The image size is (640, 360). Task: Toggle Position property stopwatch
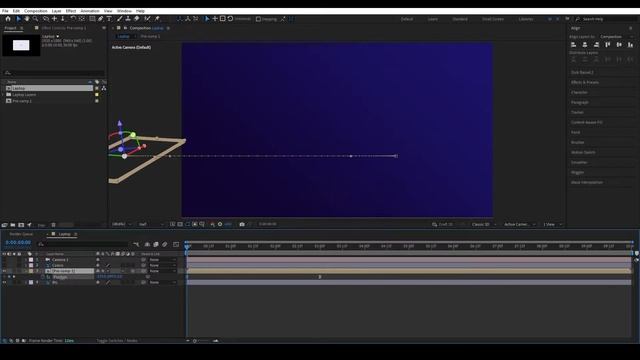(x=42, y=277)
